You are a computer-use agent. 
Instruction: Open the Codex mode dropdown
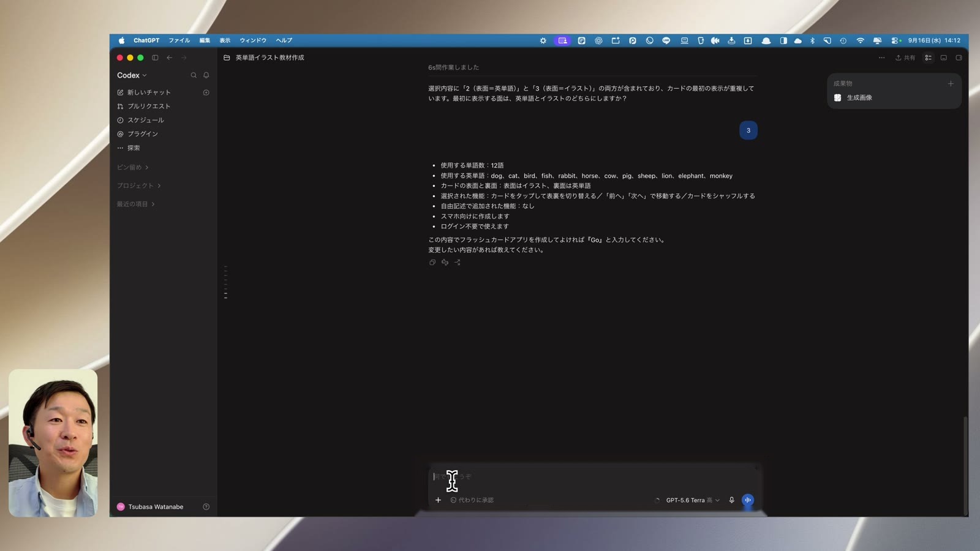[132, 75]
